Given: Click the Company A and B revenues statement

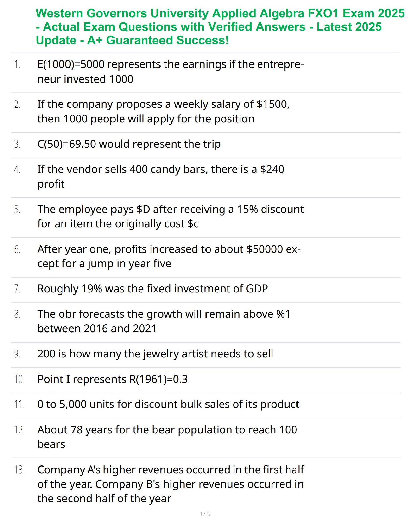Looking at the screenshot, I should click(170, 484).
